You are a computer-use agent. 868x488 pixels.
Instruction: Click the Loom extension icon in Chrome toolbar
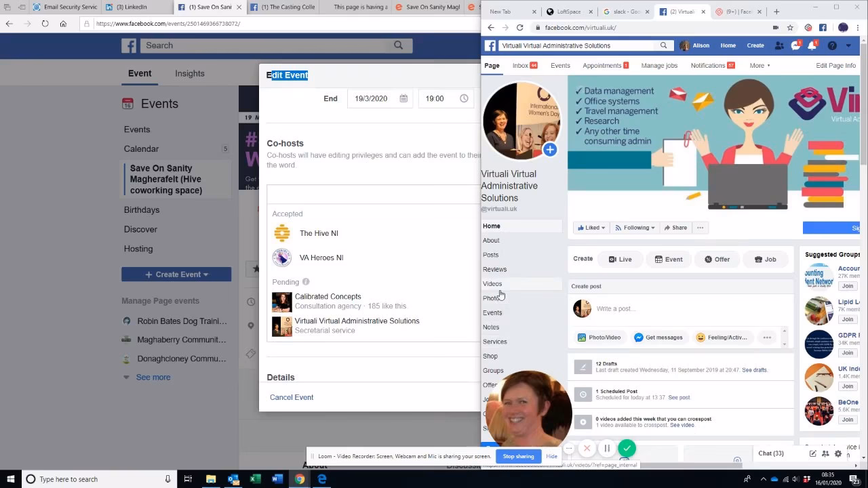pyautogui.click(x=808, y=28)
